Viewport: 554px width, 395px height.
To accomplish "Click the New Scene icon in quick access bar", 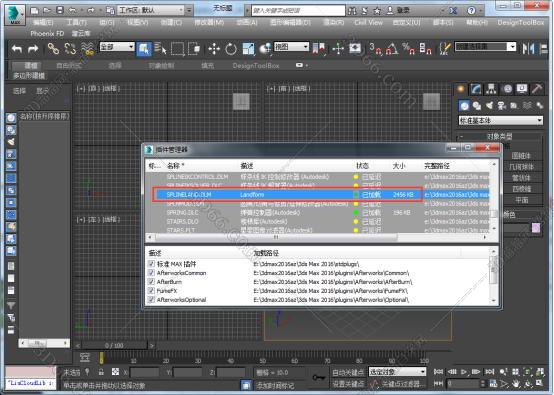I will click(x=34, y=10).
